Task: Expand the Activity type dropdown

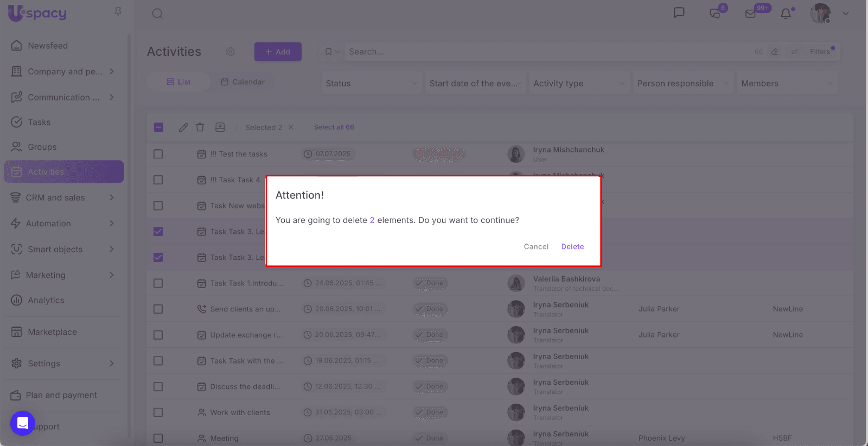Action: pos(579,84)
